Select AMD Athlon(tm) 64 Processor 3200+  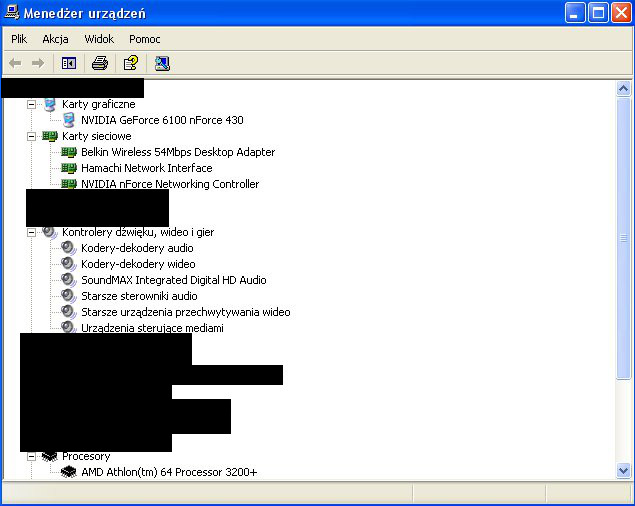tap(169, 472)
